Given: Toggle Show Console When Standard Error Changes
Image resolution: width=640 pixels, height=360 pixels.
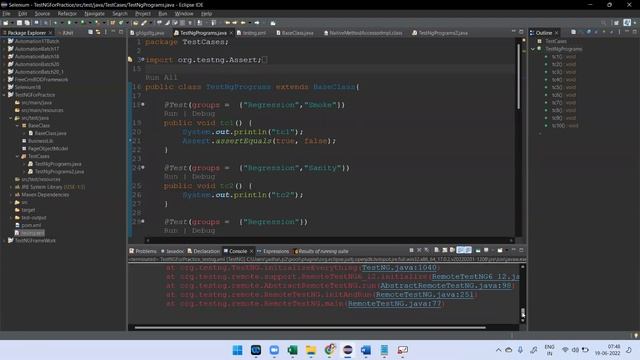Looking at the screenshot, I should (468, 250).
